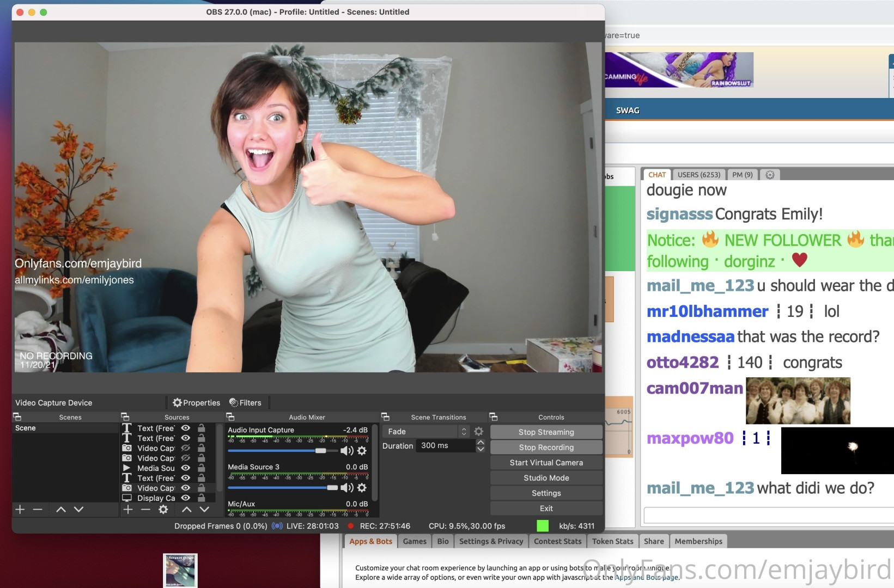Click the chat message input field
This screenshot has height=588, width=894.
(768, 515)
